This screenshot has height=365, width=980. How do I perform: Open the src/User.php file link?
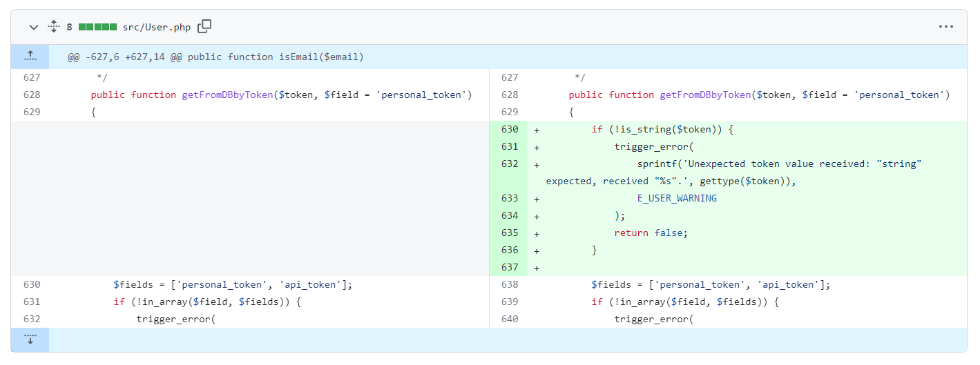pos(157,27)
